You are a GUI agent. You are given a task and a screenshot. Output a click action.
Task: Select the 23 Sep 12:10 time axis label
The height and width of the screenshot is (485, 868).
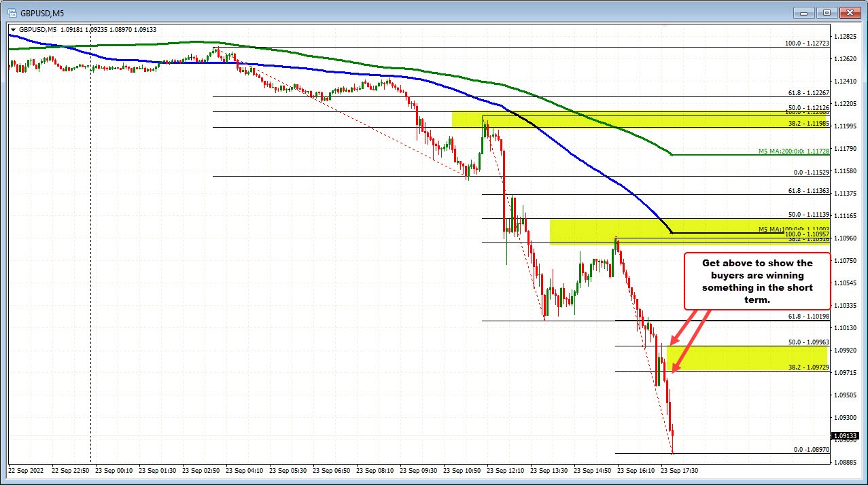506,470
